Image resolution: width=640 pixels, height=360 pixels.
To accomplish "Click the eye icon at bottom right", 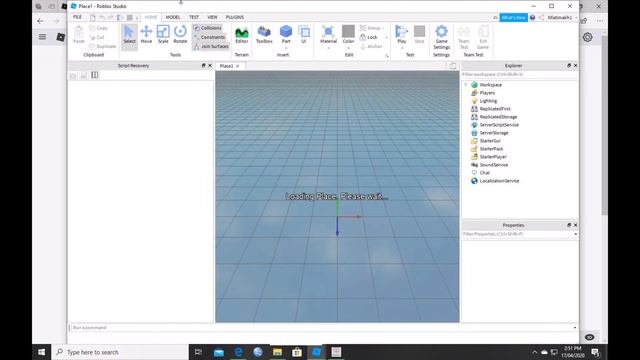I will (x=589, y=337).
